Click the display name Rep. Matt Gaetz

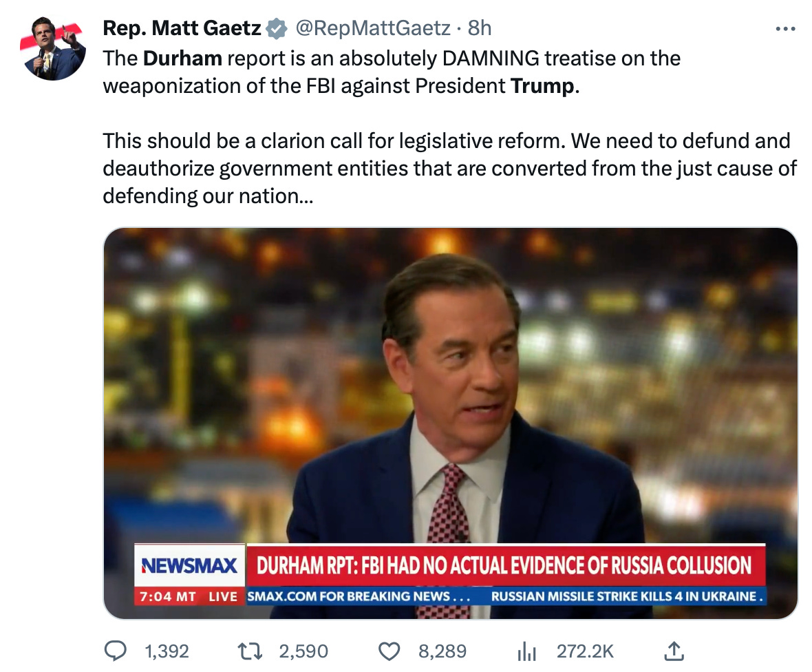tap(182, 28)
